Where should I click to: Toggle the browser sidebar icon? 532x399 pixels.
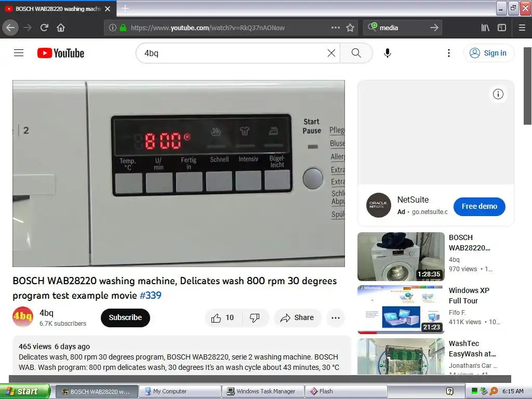pos(502,28)
